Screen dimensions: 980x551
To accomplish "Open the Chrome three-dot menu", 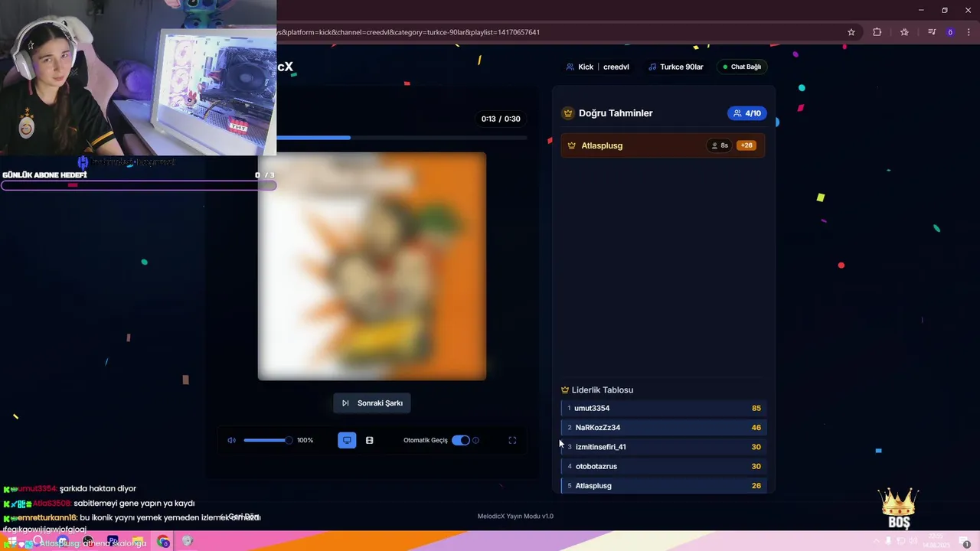I will point(969,32).
